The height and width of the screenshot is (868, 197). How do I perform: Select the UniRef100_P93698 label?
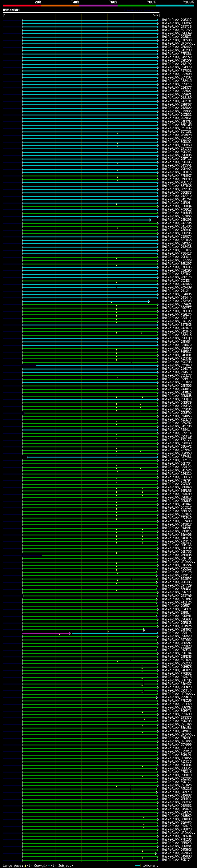[x=177, y=714]
